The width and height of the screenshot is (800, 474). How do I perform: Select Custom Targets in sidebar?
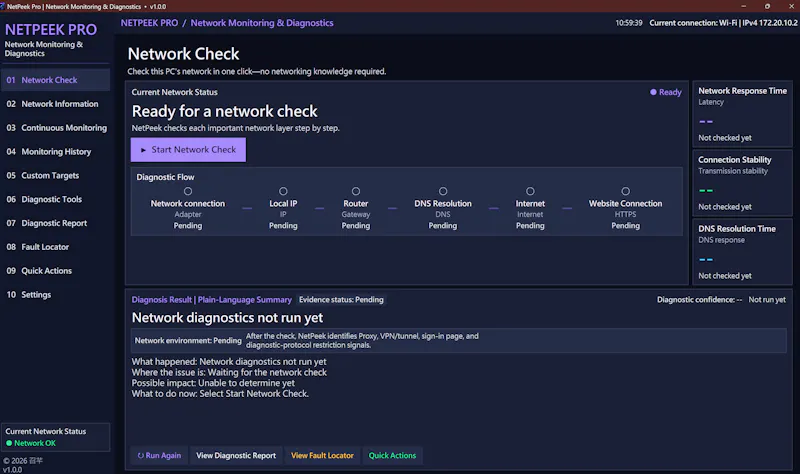(x=56, y=176)
